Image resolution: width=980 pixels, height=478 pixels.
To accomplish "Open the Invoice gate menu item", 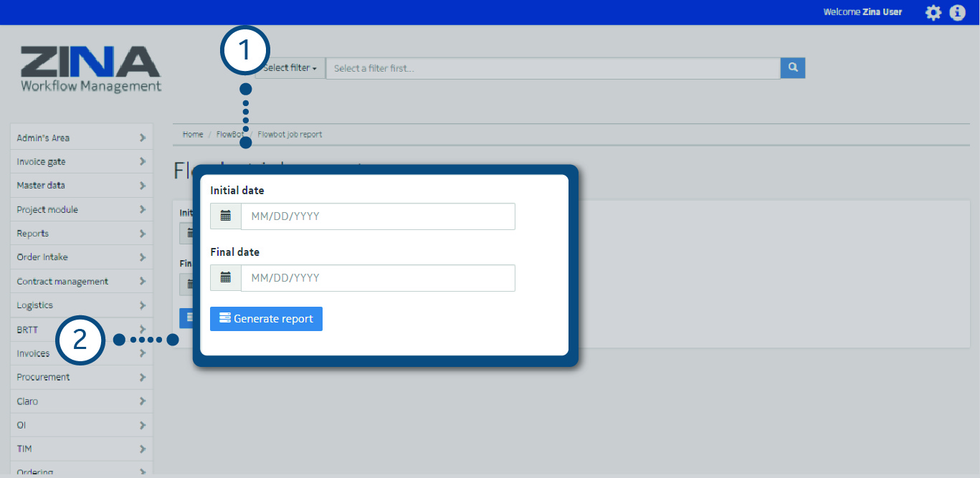I will (42, 162).
